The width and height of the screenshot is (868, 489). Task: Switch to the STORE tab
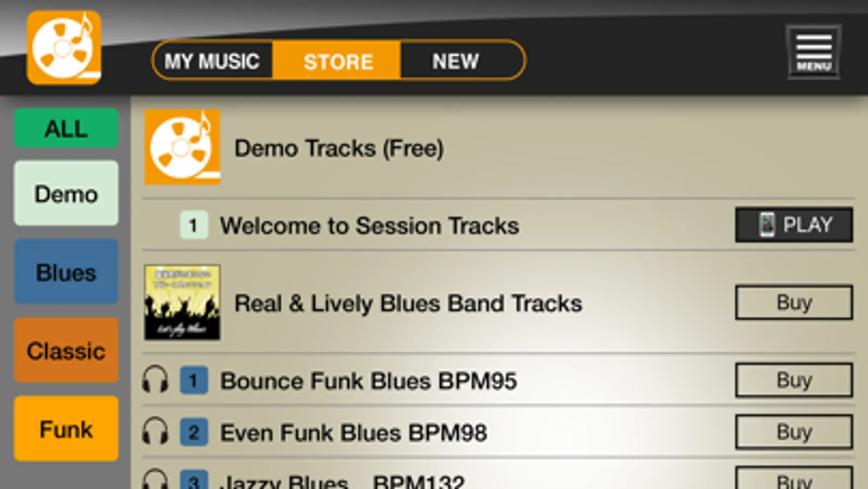click(337, 61)
